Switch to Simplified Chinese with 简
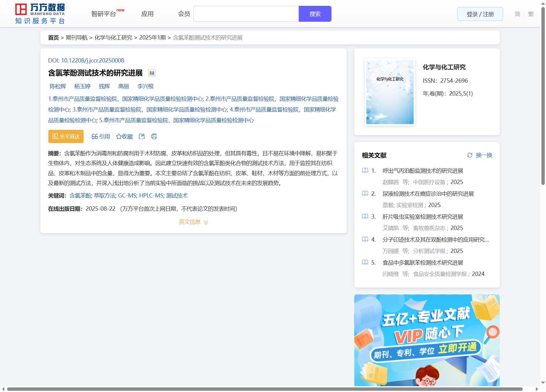The width and height of the screenshot is (546, 392). 517,14
